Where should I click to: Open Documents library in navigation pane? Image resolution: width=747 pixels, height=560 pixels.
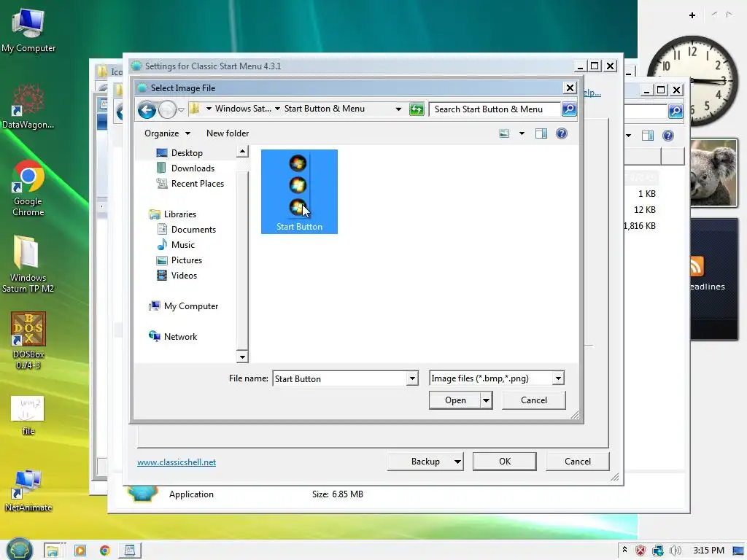[x=193, y=230]
